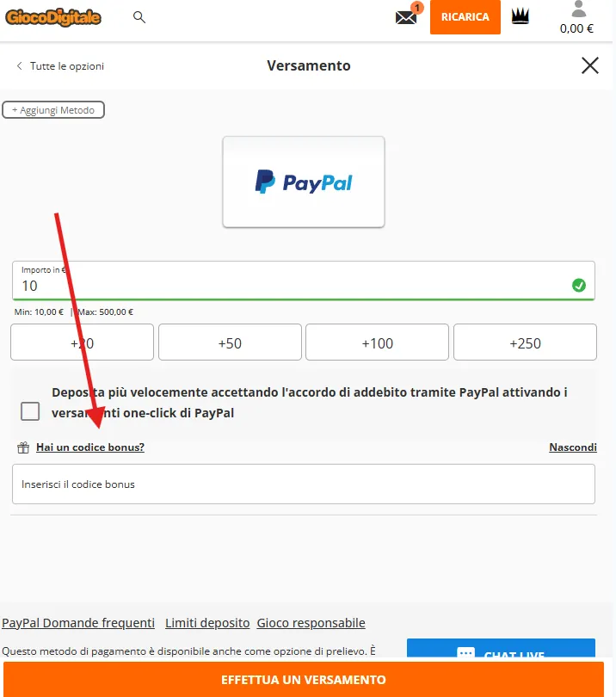Click the green checkmark in amount field

(579, 285)
